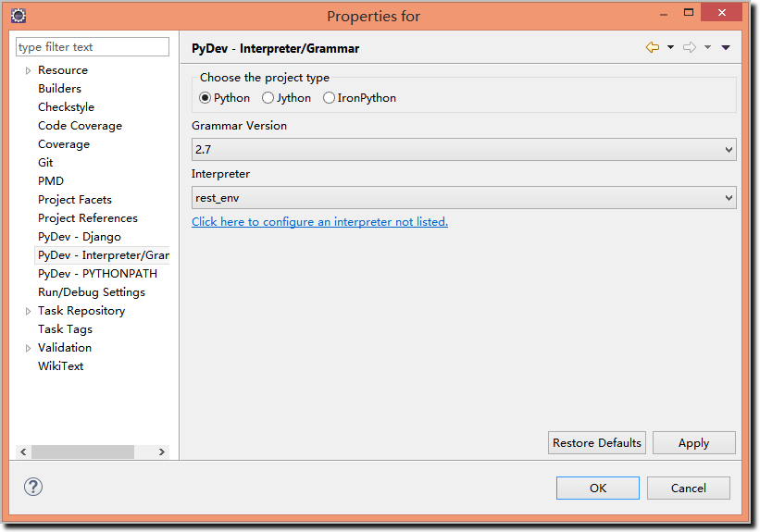
Task: Open the PyDev - PYTHONPATH page
Action: (x=97, y=274)
